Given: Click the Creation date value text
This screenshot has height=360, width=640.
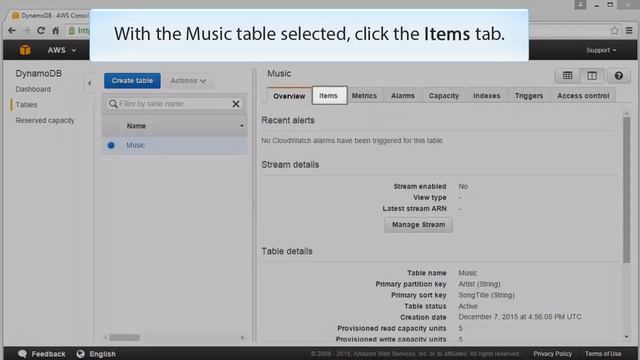Looking at the screenshot, I should tap(520, 317).
